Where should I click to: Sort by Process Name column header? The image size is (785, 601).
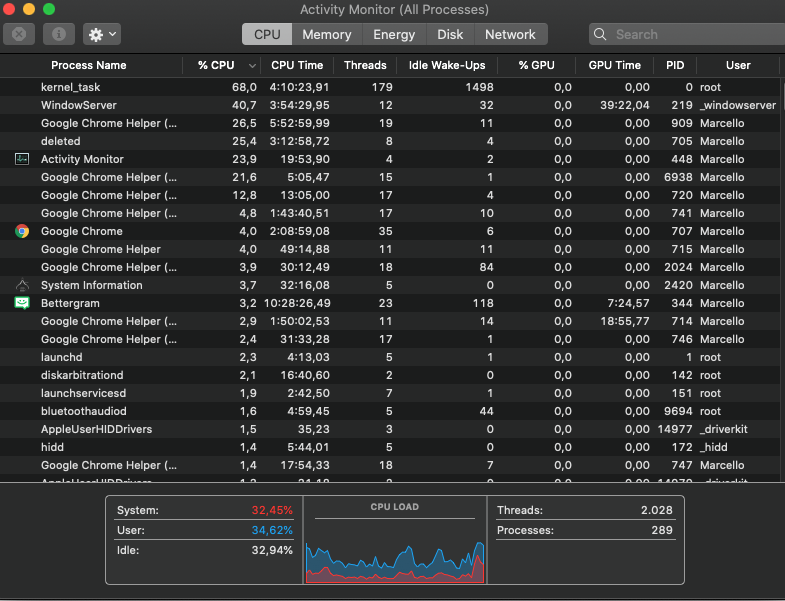click(x=89, y=65)
